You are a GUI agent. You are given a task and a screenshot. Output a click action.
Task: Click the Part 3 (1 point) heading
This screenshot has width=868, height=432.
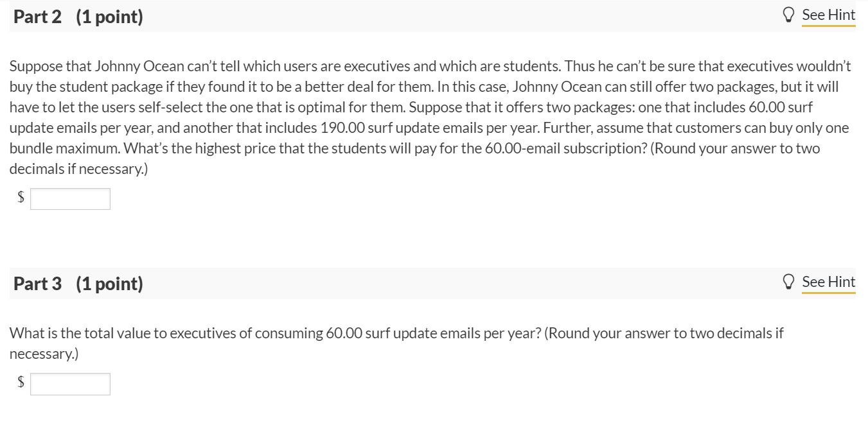point(77,282)
